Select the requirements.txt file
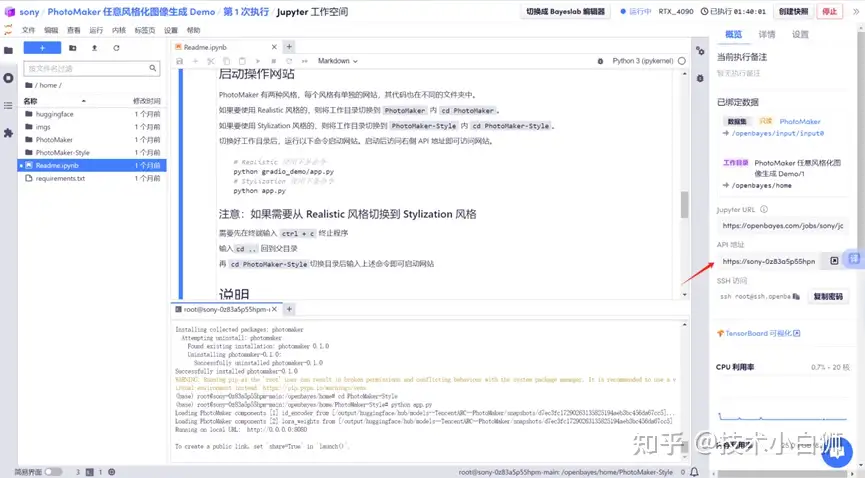The width and height of the screenshot is (865, 478). coord(92,178)
